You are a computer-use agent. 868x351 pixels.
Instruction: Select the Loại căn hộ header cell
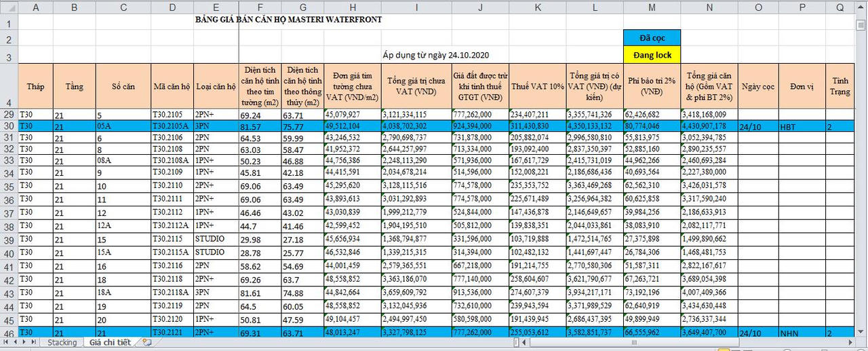click(x=216, y=86)
